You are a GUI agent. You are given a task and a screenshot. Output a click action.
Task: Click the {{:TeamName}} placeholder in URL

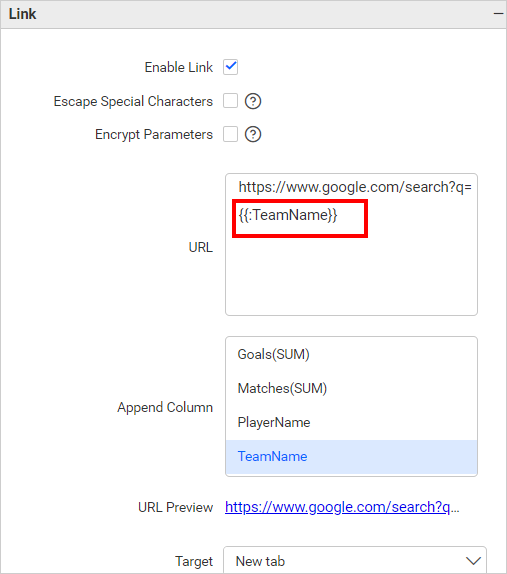click(x=288, y=215)
